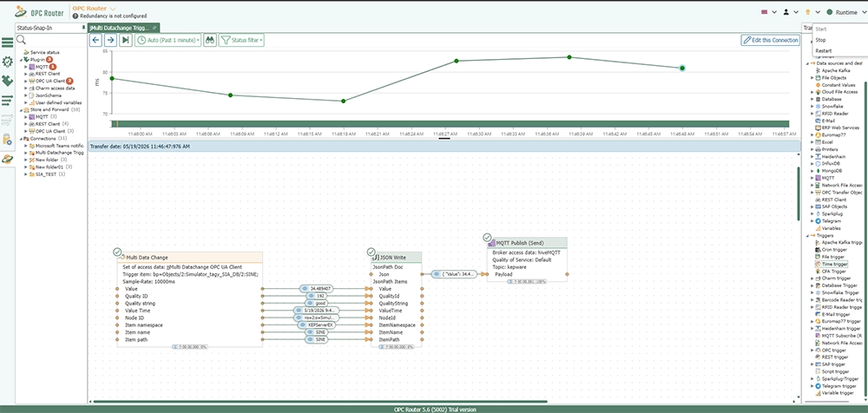Click the Multi Data Change block title
This screenshot has width=868, height=413.
pos(148,258)
